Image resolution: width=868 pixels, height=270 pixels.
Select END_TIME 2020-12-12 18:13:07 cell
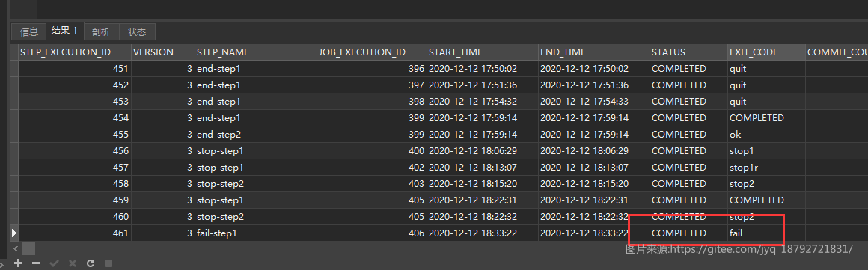click(594, 167)
